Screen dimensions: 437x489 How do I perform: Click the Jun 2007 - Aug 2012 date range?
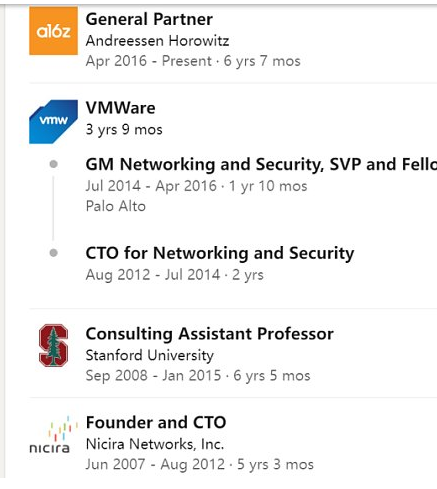(155, 464)
